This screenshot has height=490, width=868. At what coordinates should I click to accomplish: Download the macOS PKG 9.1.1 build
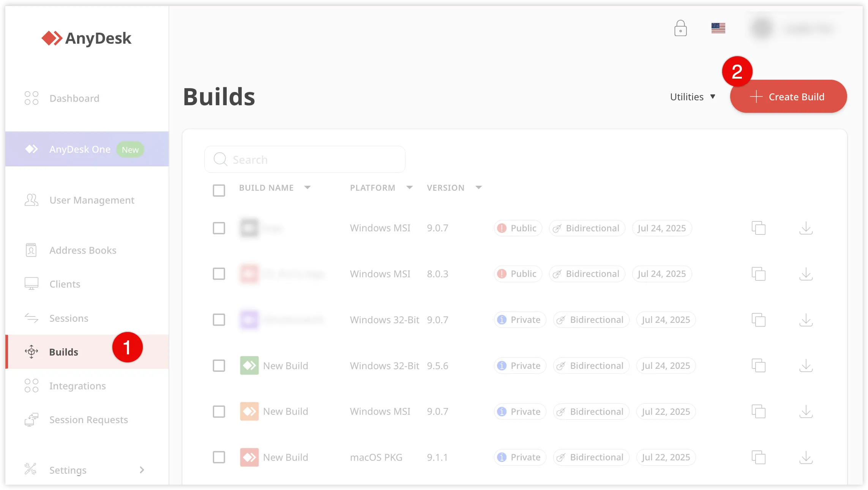(806, 457)
